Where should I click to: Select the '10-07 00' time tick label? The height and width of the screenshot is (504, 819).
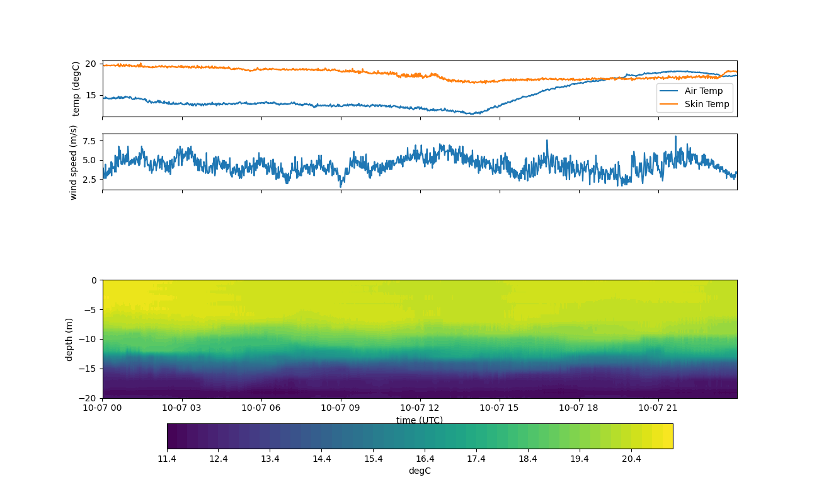pos(103,408)
